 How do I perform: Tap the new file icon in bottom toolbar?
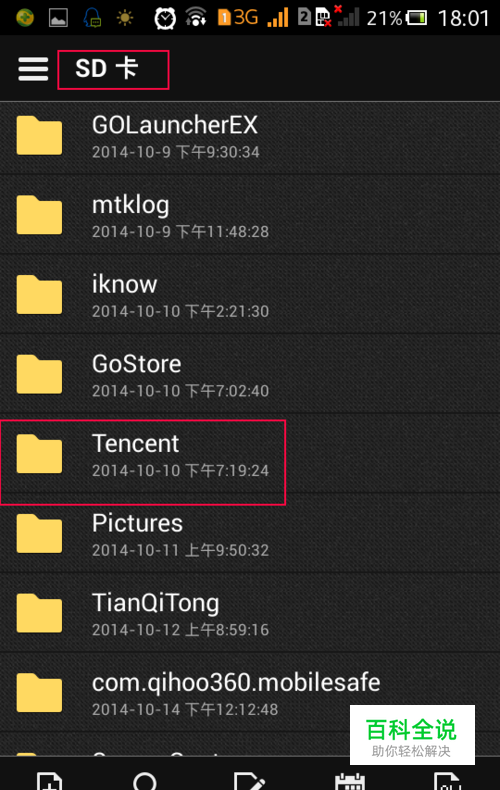(49, 780)
